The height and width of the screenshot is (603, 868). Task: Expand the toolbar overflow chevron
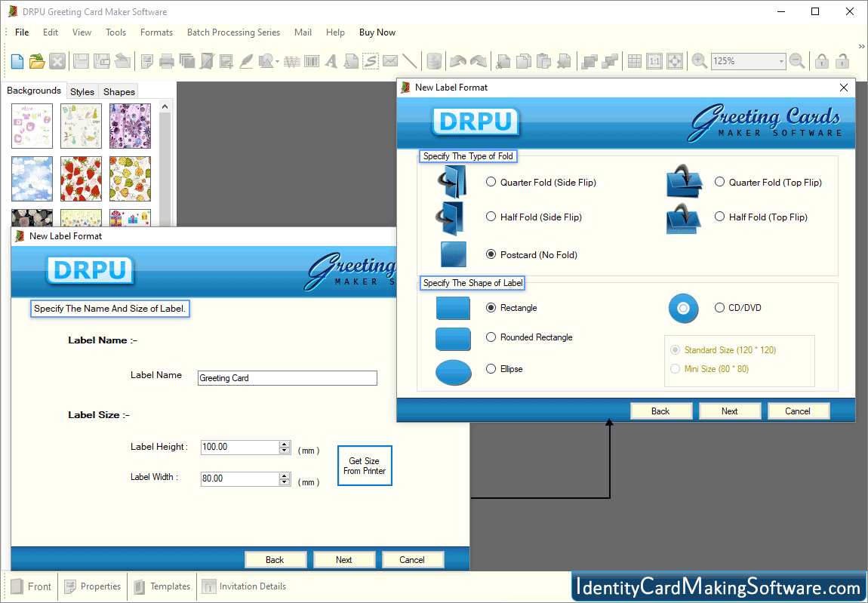(x=861, y=47)
